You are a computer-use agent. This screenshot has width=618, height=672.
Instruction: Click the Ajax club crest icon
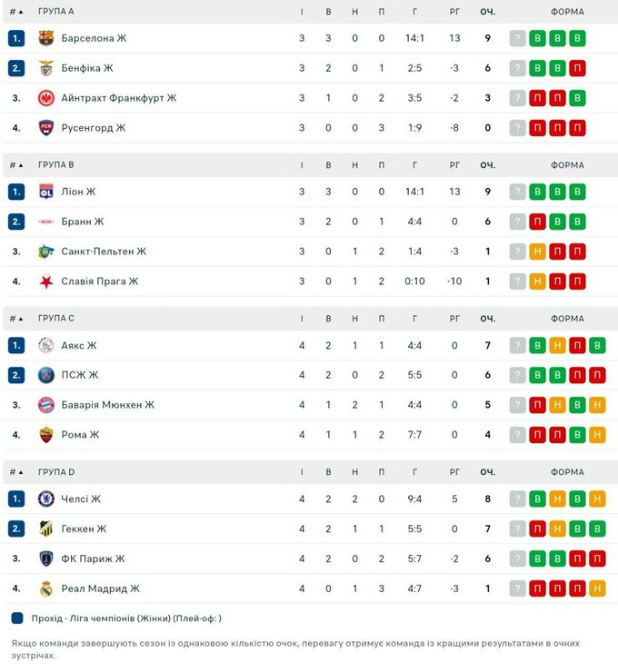[46, 345]
